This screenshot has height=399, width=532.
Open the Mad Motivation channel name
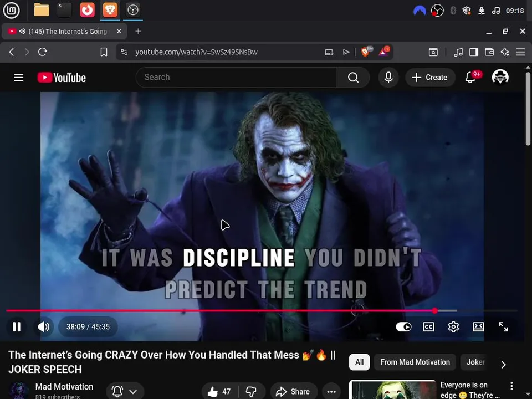64,387
